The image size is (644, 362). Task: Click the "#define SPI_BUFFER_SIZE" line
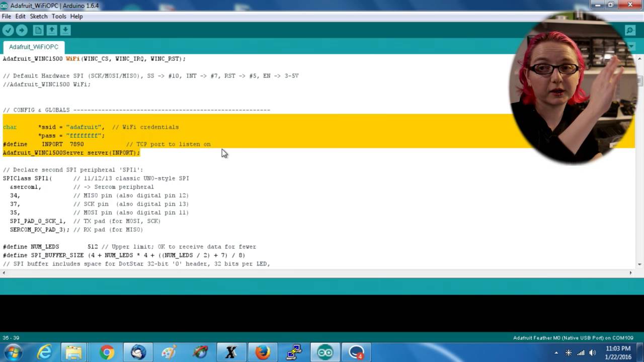coord(124,255)
